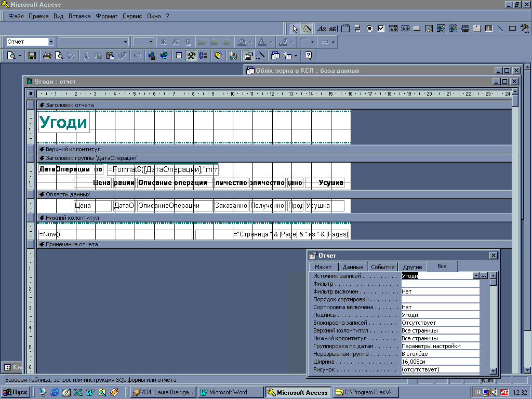Open the font name dropdown list

tap(125, 42)
